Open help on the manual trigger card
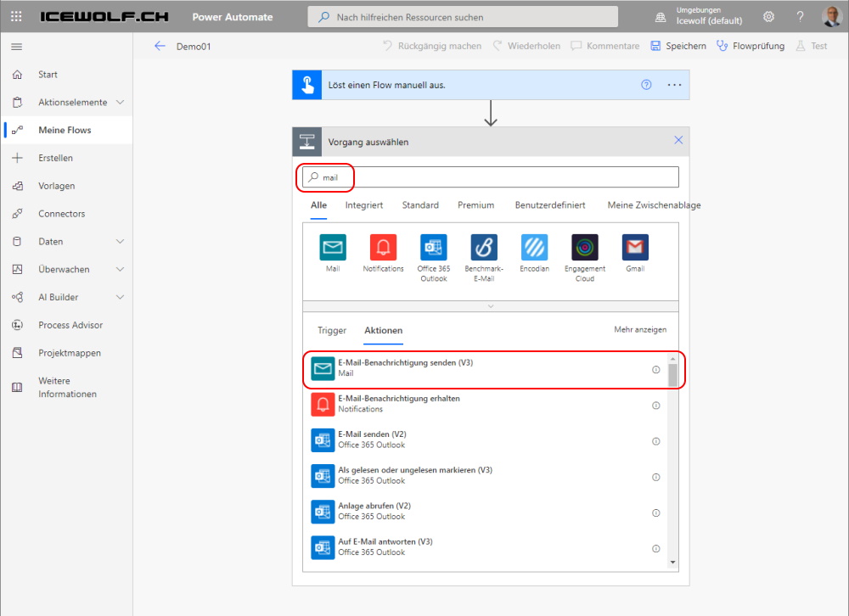The image size is (849, 616). pyautogui.click(x=646, y=85)
